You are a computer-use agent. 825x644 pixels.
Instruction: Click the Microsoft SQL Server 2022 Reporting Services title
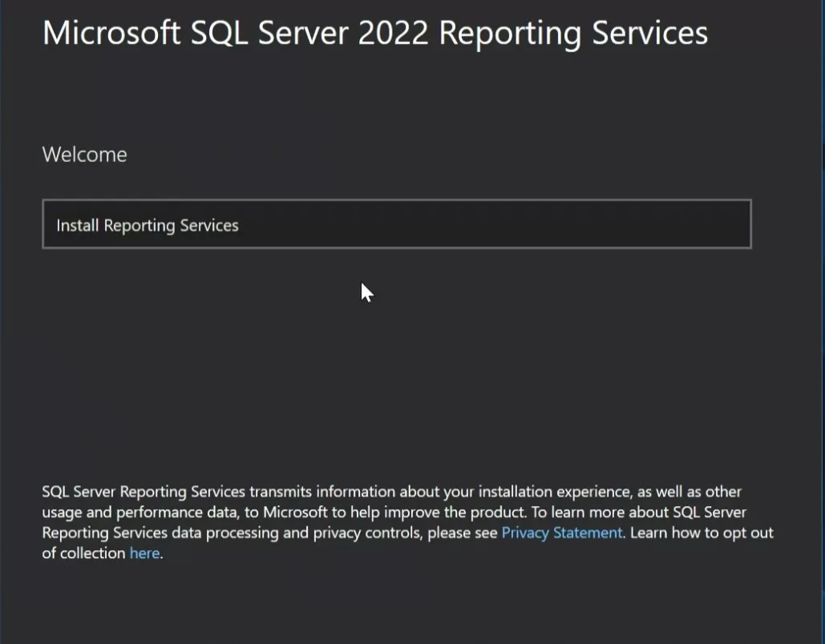pos(375,33)
